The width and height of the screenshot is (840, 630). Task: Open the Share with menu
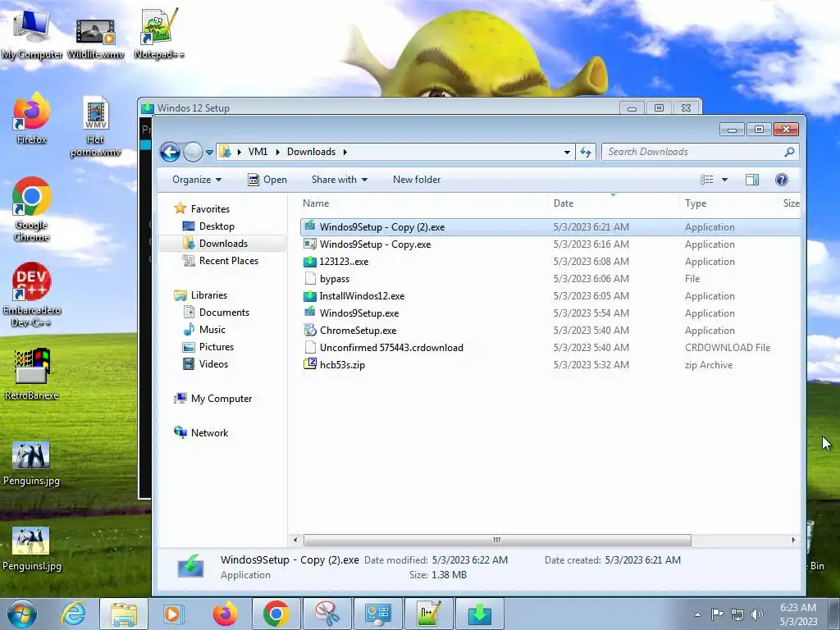(x=339, y=180)
